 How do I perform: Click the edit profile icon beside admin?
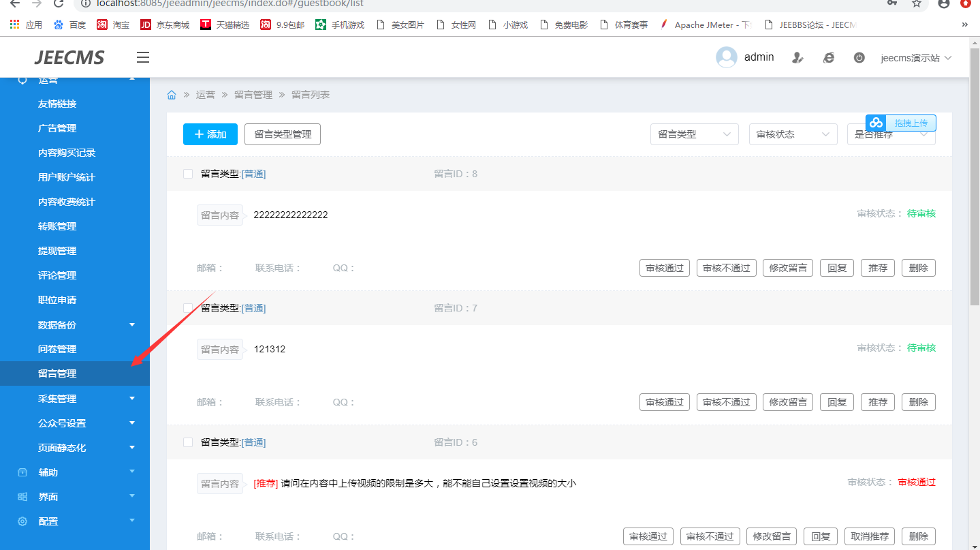pyautogui.click(x=797, y=58)
